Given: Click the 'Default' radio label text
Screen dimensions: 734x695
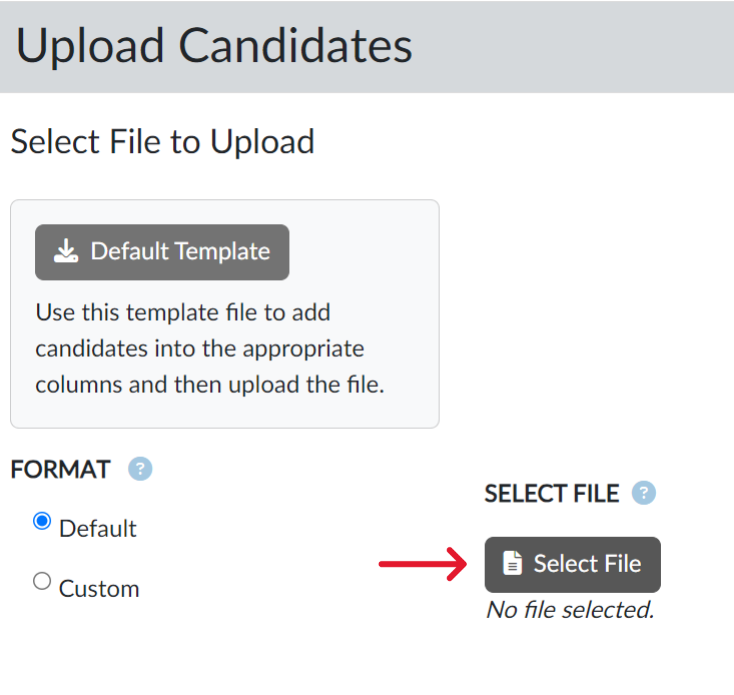Looking at the screenshot, I should point(98,528).
